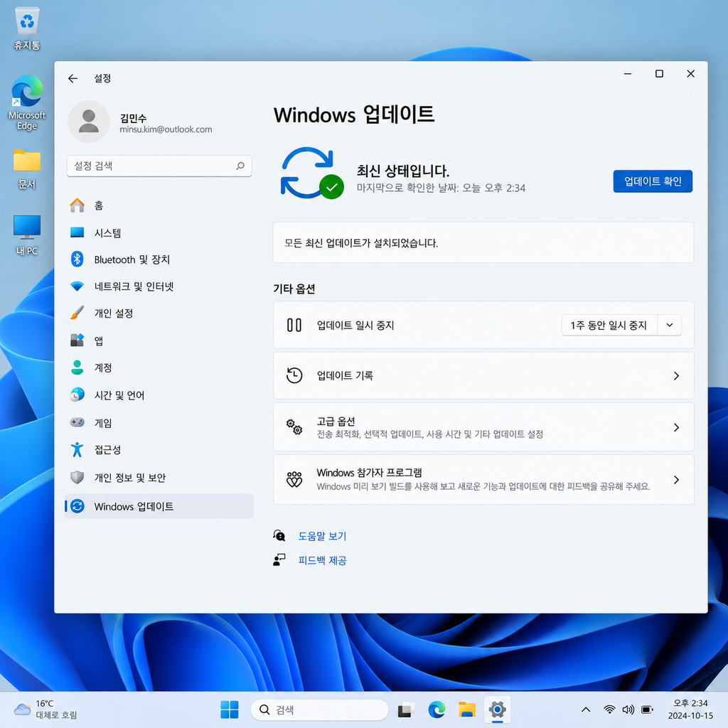Open the 피드백 제공 link

pos(322,560)
